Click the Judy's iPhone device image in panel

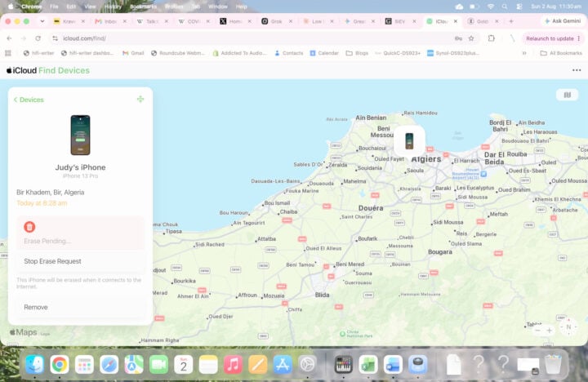click(80, 135)
